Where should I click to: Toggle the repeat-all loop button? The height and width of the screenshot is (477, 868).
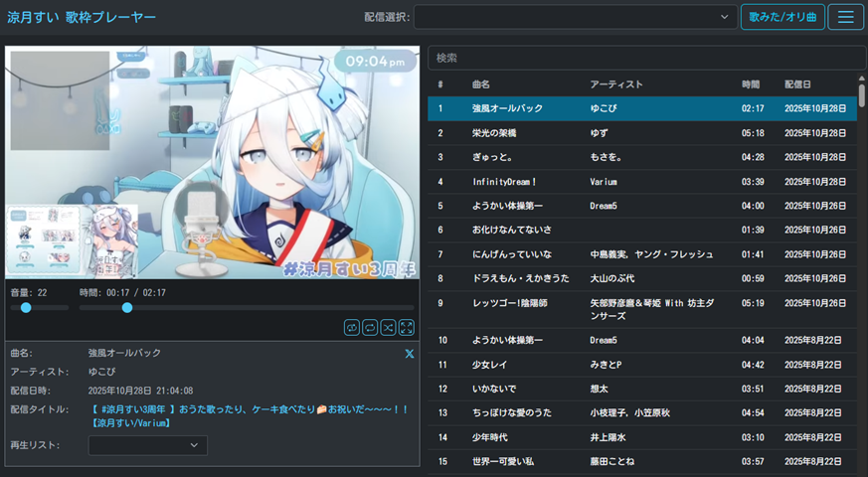point(370,327)
